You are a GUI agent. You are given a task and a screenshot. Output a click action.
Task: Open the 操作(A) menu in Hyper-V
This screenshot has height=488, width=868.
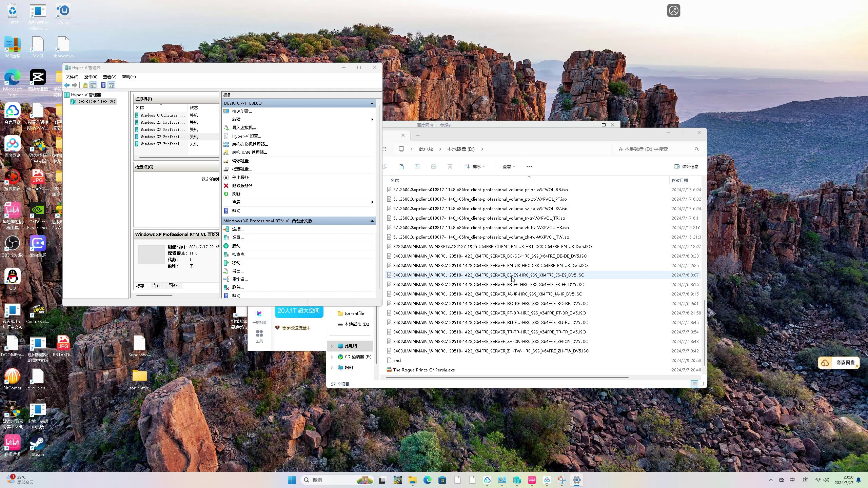(91, 77)
